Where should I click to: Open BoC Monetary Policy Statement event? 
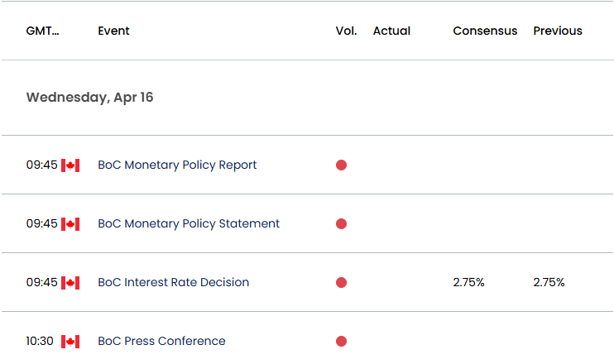[189, 224]
